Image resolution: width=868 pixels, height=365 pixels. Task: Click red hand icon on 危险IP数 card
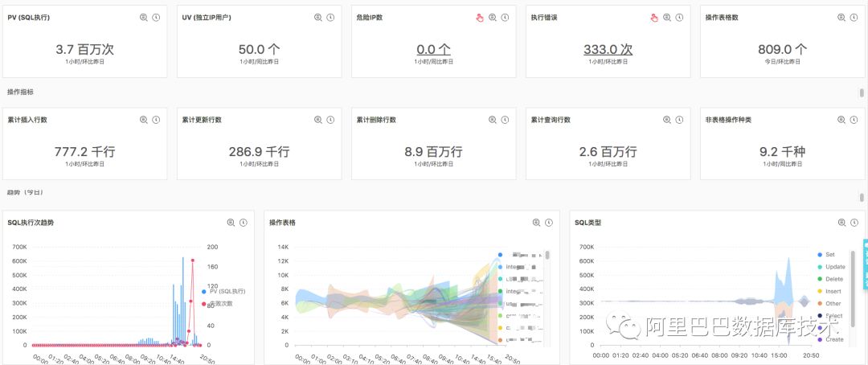coord(480,18)
